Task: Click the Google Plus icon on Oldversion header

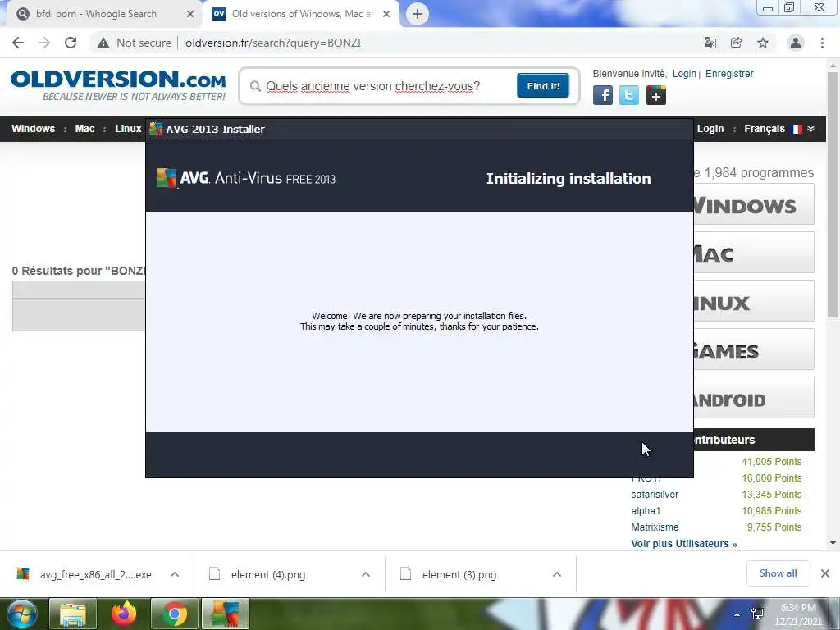Action: (655, 95)
